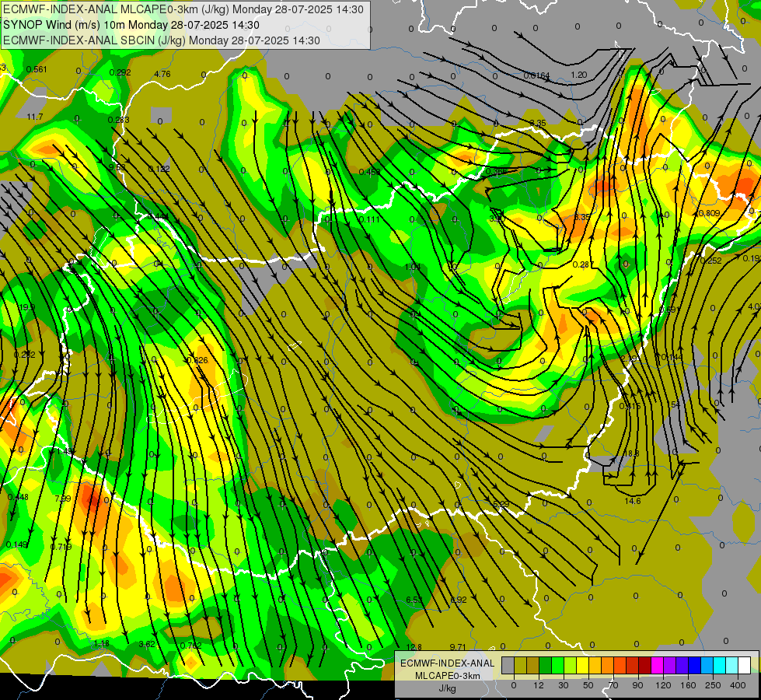This screenshot has height=700, width=761.
Task: Click the 70 tick label on color scale
Action: 613,685
